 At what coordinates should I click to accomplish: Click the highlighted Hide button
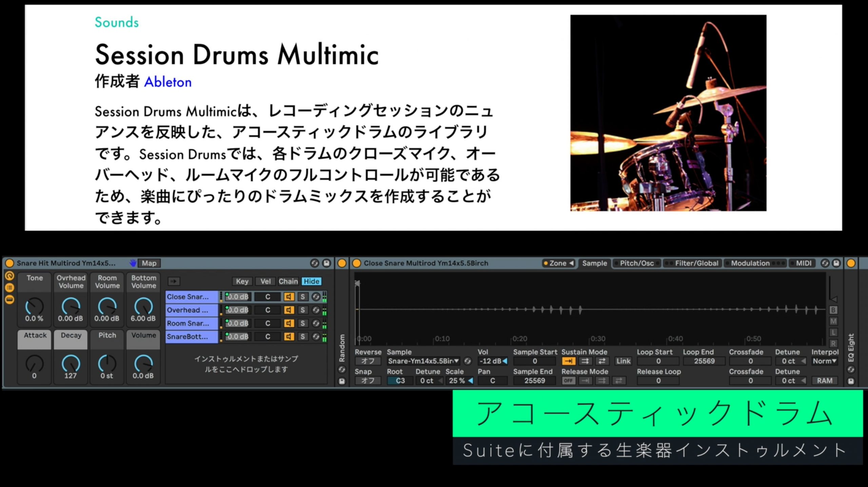tap(311, 281)
